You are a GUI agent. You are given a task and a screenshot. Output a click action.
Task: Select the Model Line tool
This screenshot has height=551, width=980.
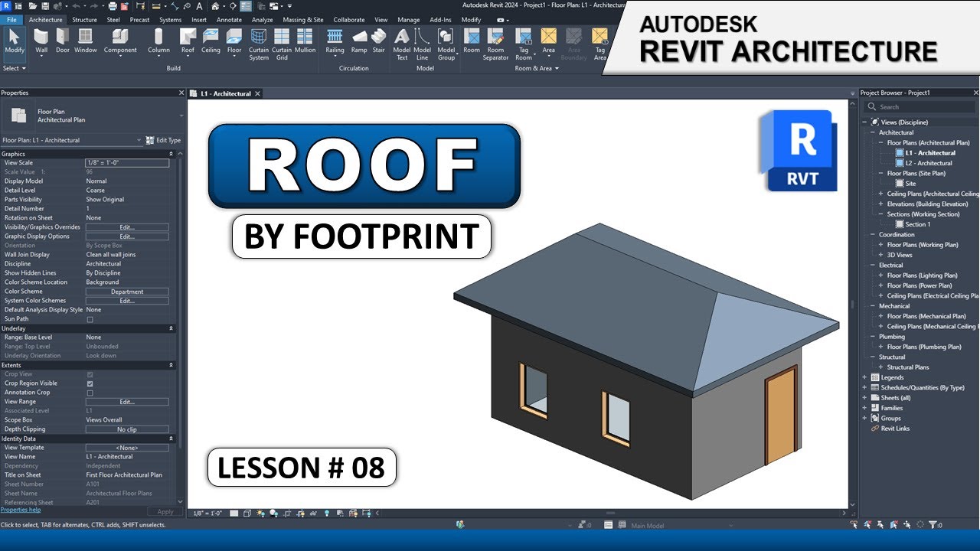click(423, 44)
